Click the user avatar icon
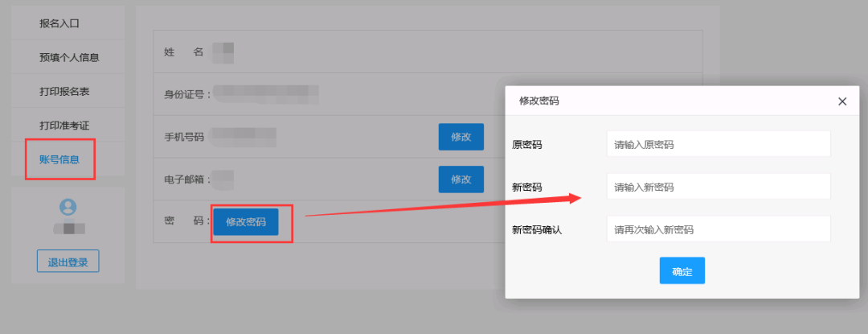The width and height of the screenshot is (868, 334). point(68,207)
